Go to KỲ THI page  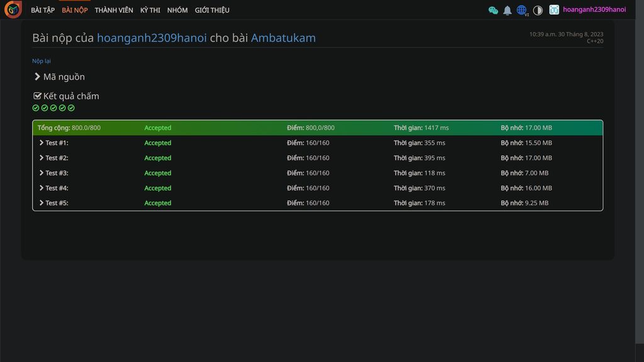(x=150, y=10)
